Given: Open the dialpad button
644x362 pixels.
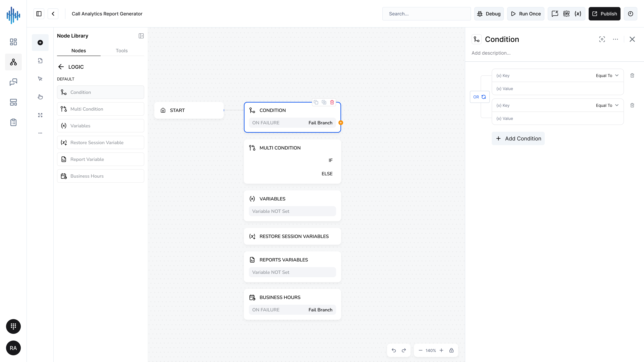Looking at the screenshot, I should [x=13, y=326].
